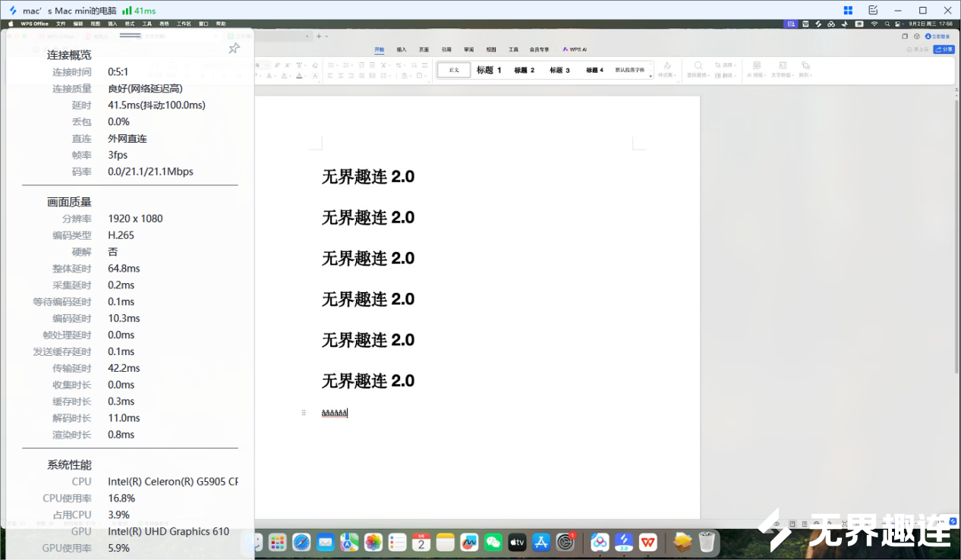Screen dimensions: 961x560
Task: Open Photos from the Dock
Action: 373,542
